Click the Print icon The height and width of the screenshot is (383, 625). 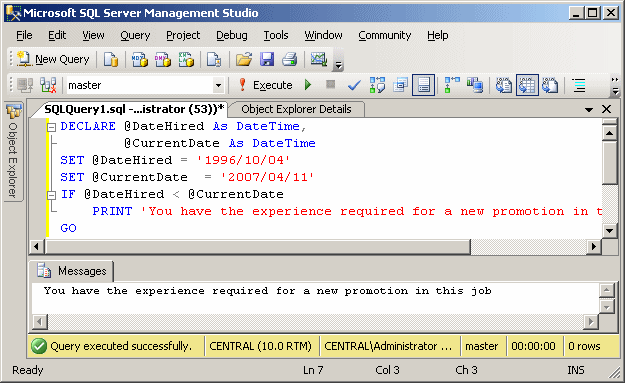(x=290, y=59)
